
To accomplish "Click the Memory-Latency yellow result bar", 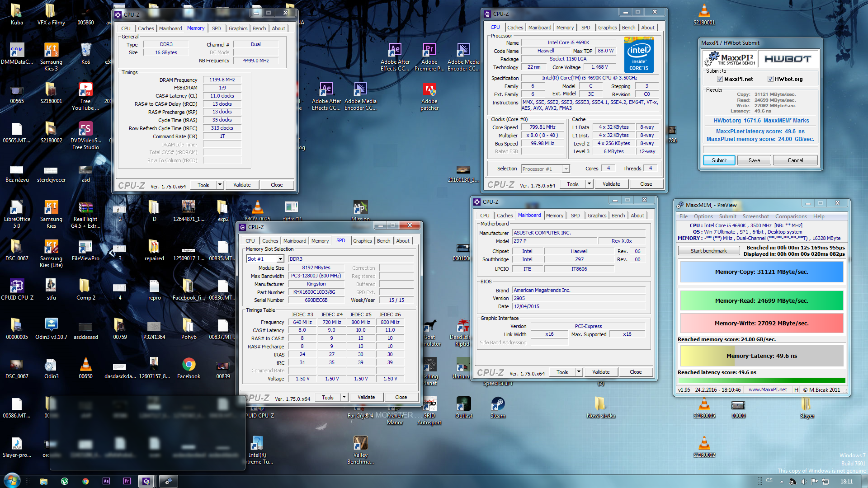I will pos(761,356).
